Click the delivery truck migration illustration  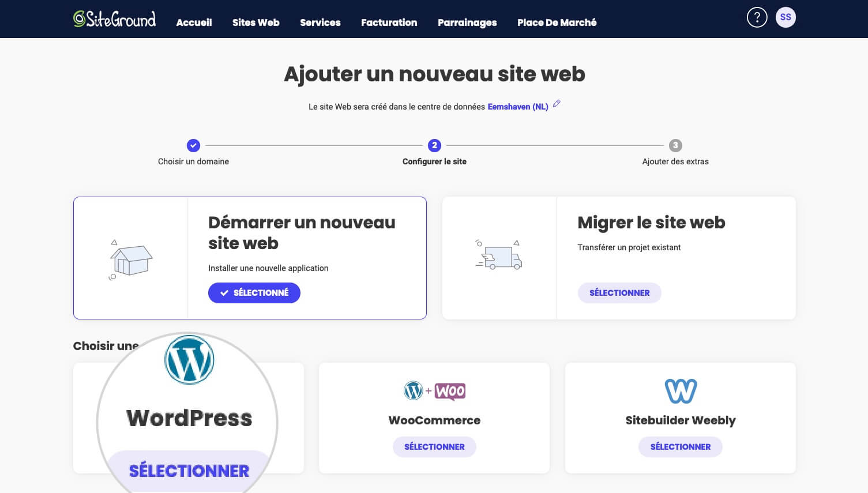[x=499, y=255]
